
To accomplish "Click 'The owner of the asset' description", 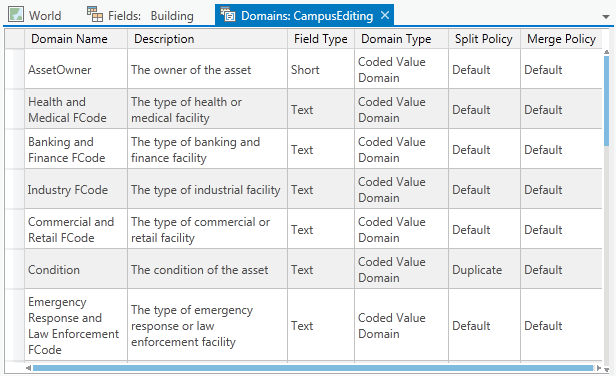I will (x=207, y=69).
